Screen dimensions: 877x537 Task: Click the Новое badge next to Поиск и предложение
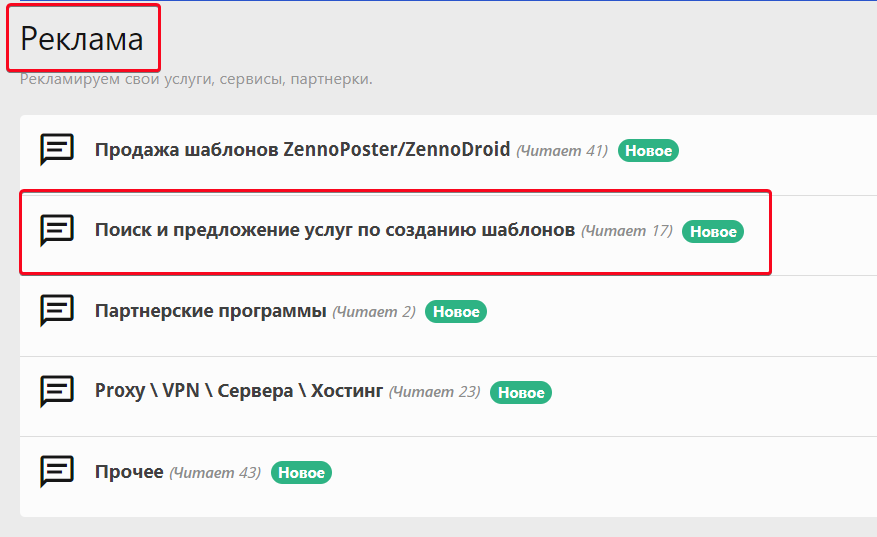[713, 232]
